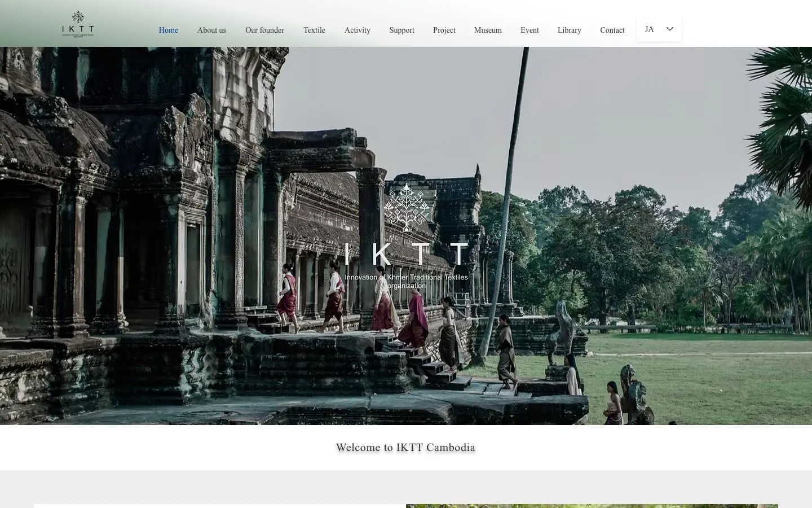Click Support in the navigation bar
Screen dimensions: 812x508
401,30
